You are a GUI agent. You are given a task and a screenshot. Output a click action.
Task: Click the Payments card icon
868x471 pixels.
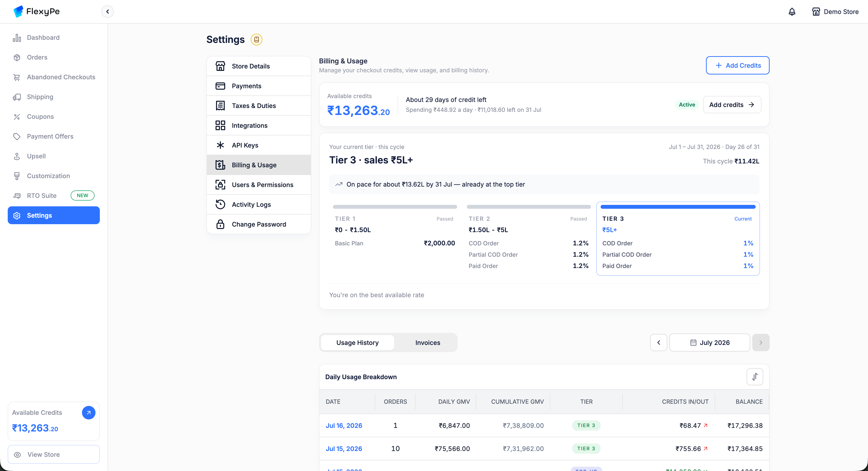point(220,86)
